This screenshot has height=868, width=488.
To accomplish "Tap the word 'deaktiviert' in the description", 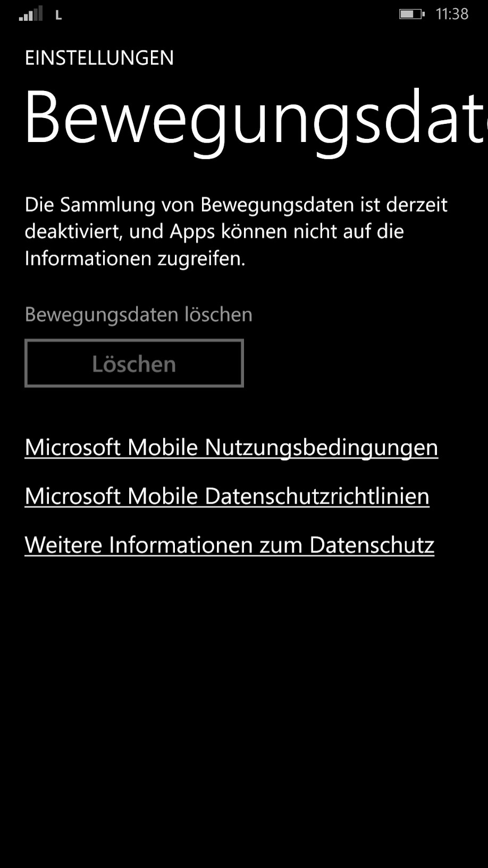I will [x=73, y=231].
